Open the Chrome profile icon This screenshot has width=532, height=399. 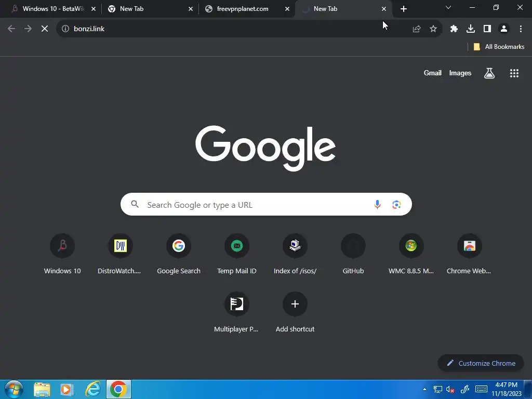click(504, 29)
